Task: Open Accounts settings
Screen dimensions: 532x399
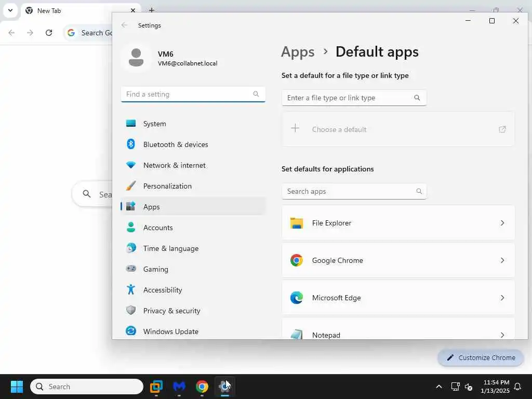Action: tap(193, 228)
